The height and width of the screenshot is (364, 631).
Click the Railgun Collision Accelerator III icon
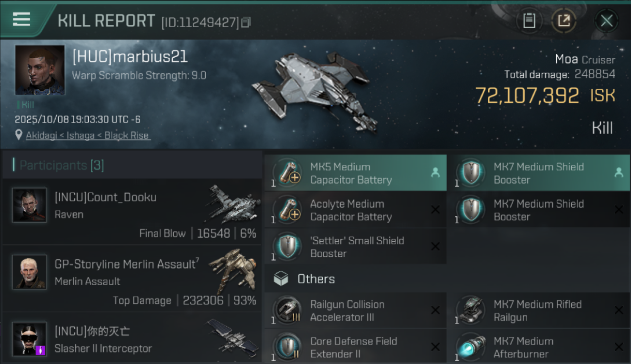tap(288, 311)
